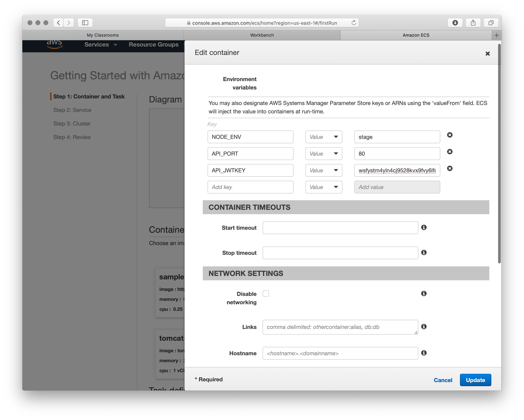Go back in Safari history

click(x=58, y=23)
